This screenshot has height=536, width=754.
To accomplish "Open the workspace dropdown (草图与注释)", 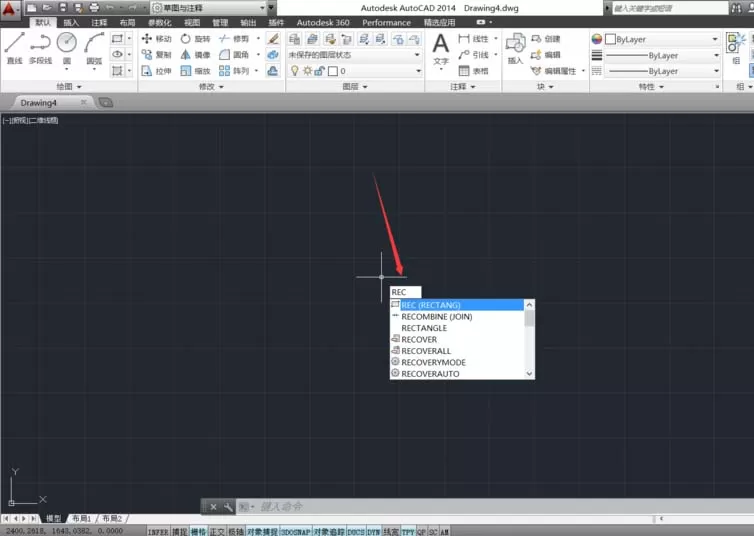I will (x=209, y=8).
